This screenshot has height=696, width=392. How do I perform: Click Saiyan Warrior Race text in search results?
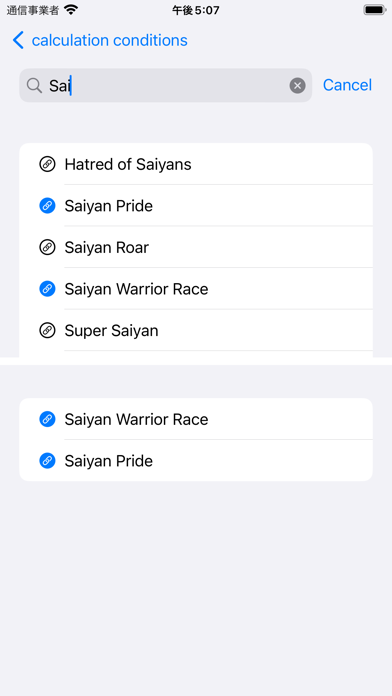[136, 289]
